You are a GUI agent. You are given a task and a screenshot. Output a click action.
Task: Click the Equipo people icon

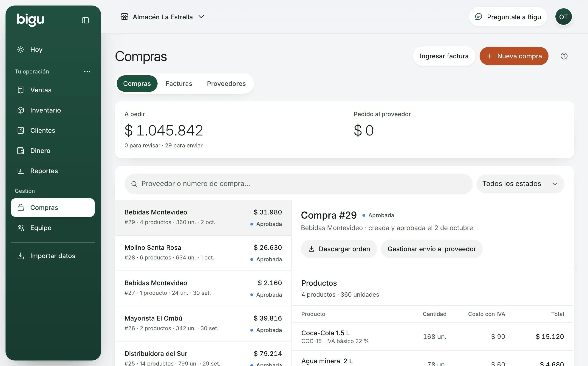[21, 228]
